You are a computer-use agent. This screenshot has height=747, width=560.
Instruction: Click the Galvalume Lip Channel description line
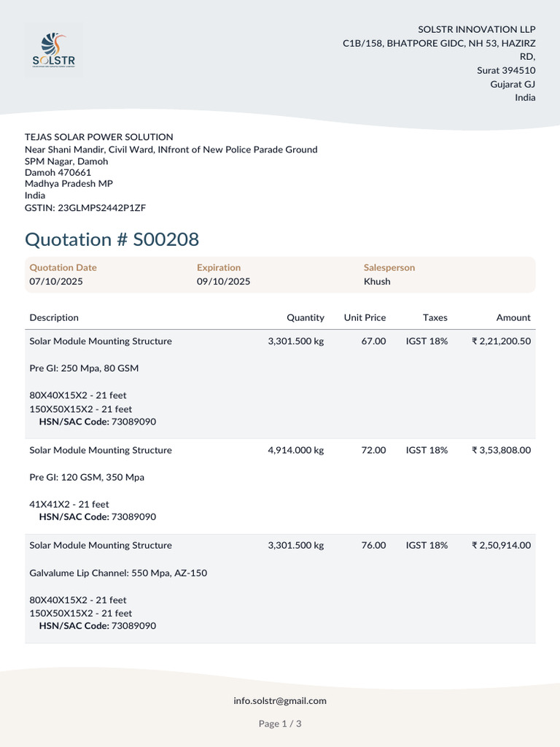tap(118, 573)
